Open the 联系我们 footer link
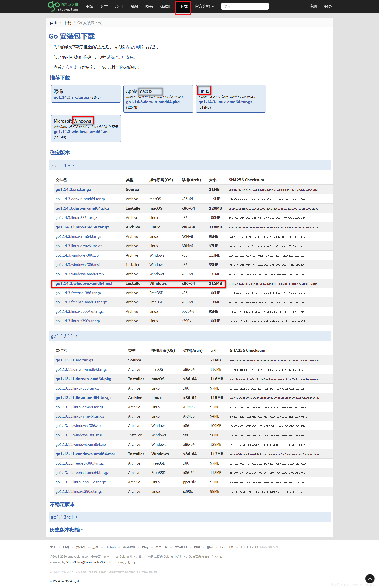The height and width of the screenshot is (588, 379). 181,547
